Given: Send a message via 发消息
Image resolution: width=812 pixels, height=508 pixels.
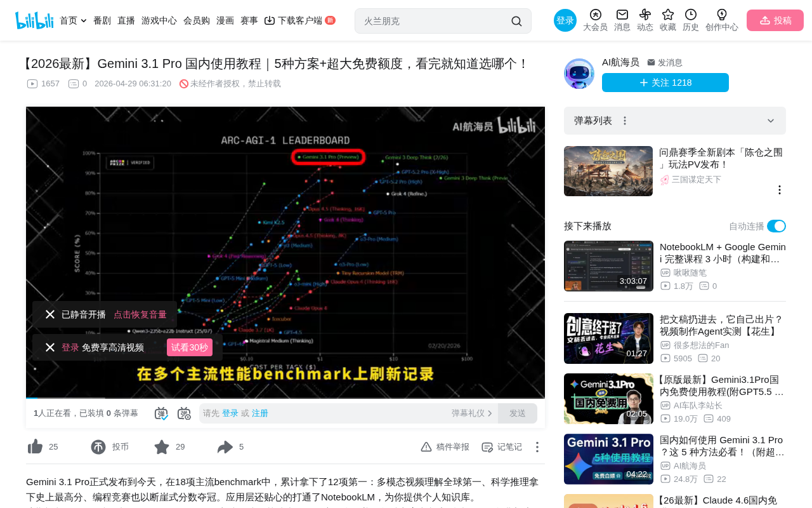Looking at the screenshot, I should [665, 63].
